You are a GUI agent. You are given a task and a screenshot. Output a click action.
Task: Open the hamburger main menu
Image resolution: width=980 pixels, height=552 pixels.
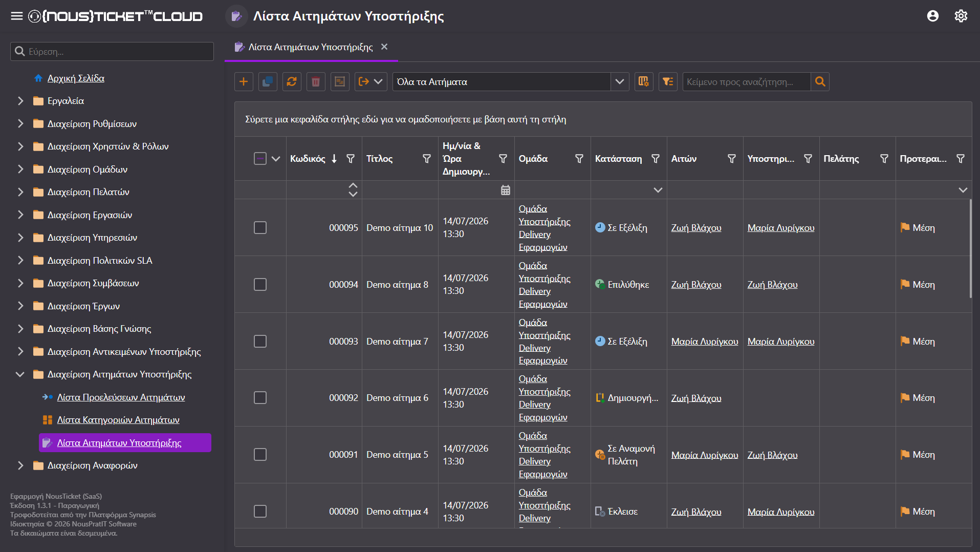tap(17, 16)
